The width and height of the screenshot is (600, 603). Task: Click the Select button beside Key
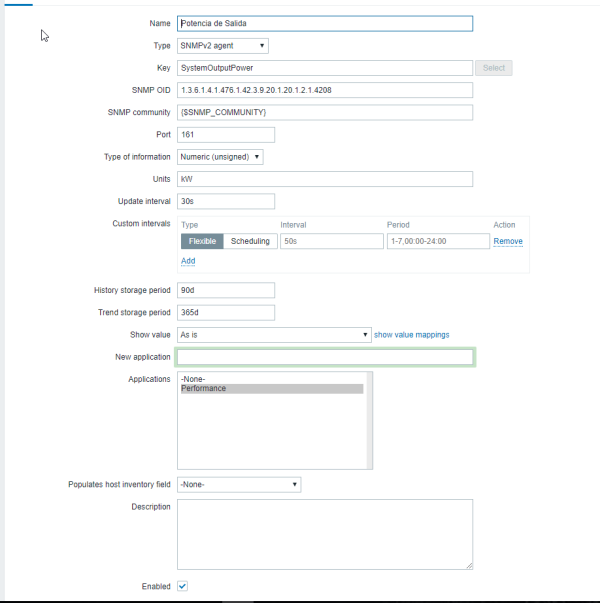click(494, 68)
